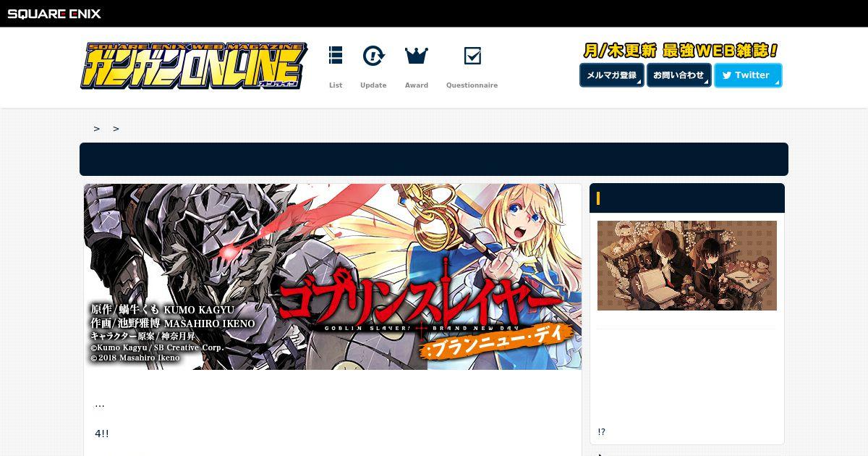Follow the Twitter button
868x456 pixels.
click(x=748, y=75)
